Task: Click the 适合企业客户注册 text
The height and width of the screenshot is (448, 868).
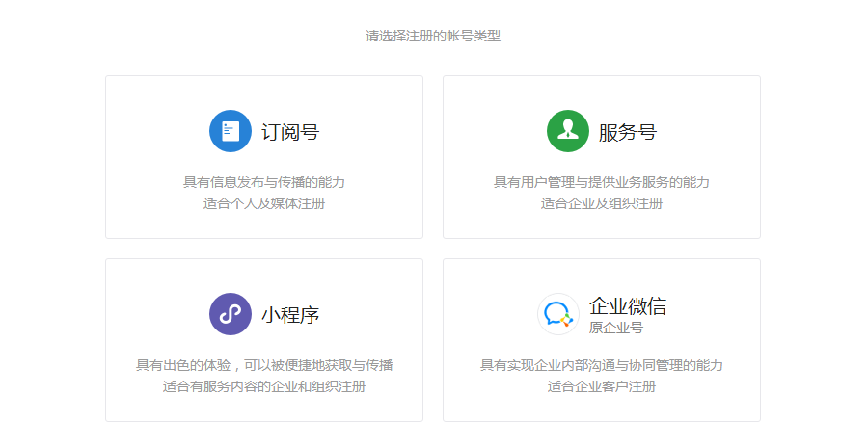Action: (602, 386)
